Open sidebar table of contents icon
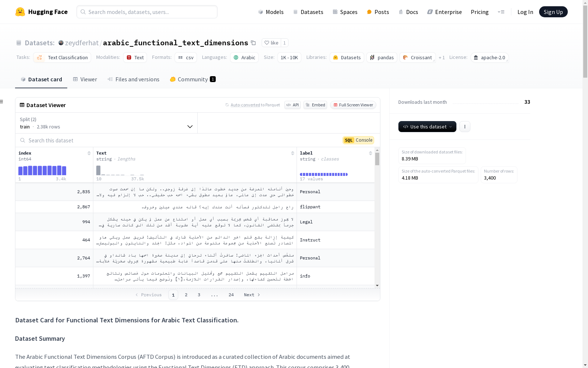This screenshot has height=368, width=588. coord(1,102)
